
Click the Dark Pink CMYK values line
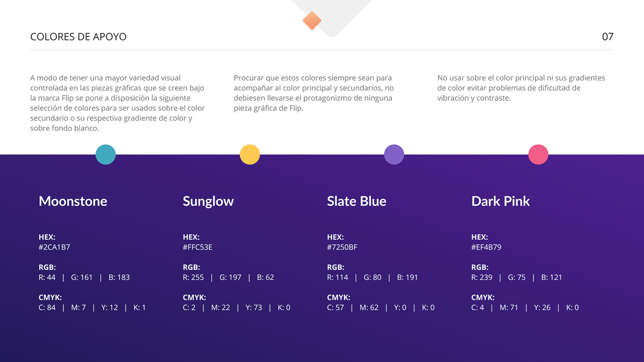click(525, 307)
